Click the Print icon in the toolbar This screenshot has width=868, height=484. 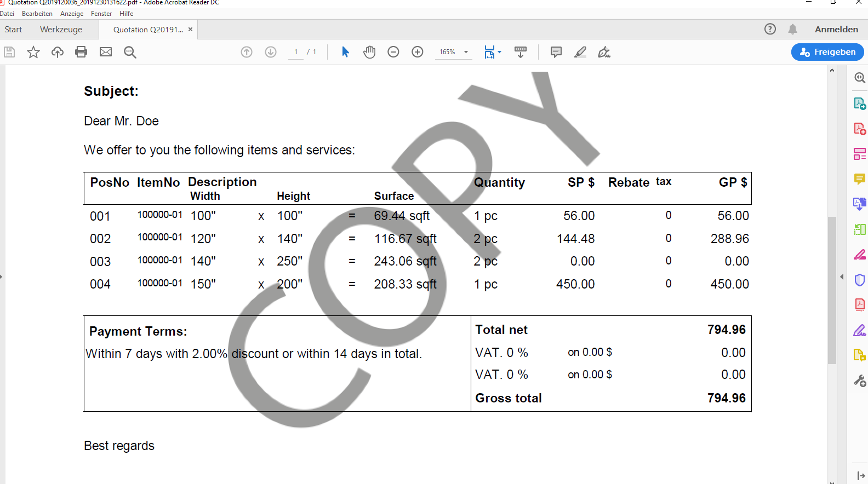coord(81,52)
